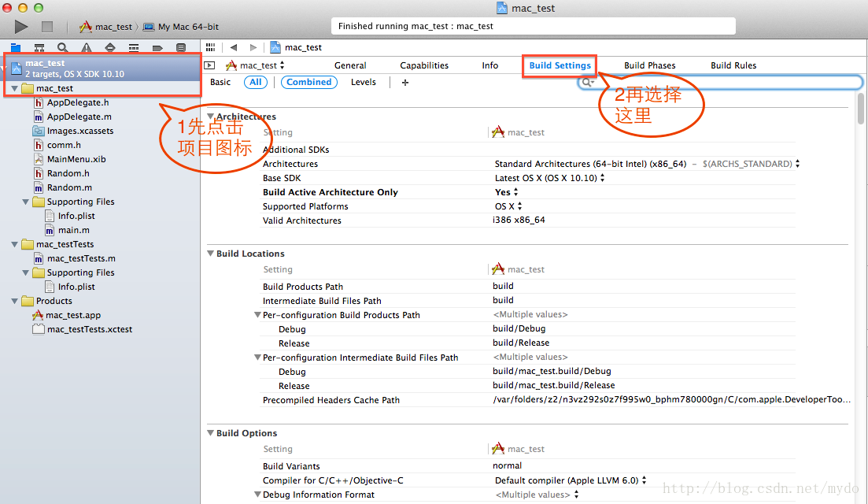Open the Project navigator folder icon
This screenshot has width=868, height=504.
coord(16,47)
